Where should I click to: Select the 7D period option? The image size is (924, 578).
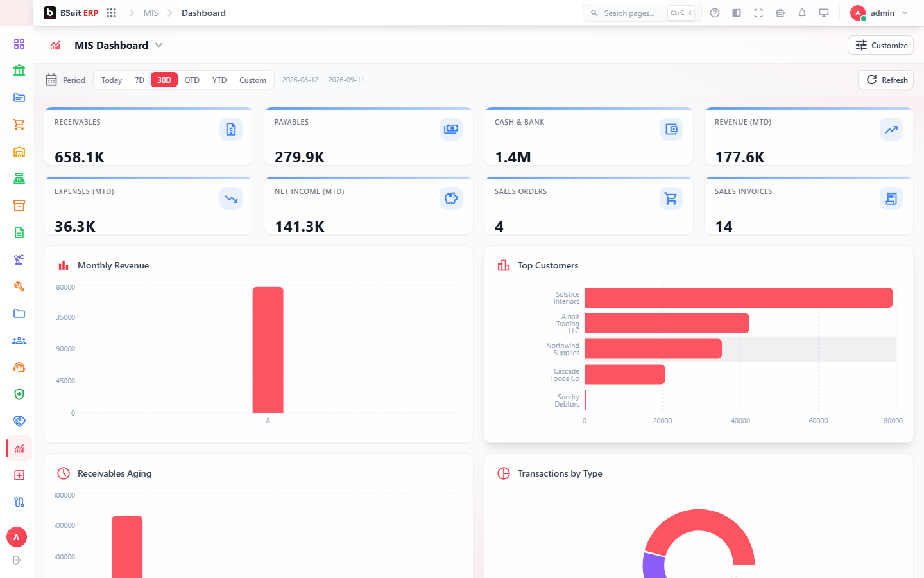coord(139,80)
